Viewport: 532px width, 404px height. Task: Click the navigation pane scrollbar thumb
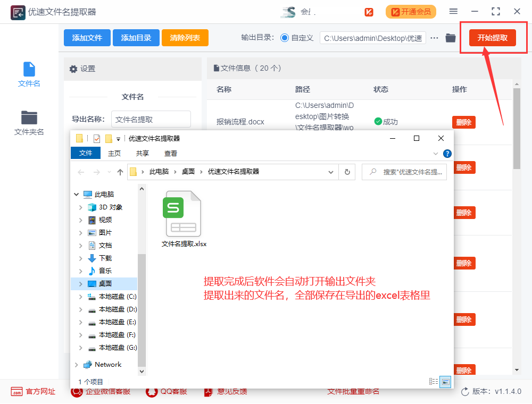coord(142,310)
